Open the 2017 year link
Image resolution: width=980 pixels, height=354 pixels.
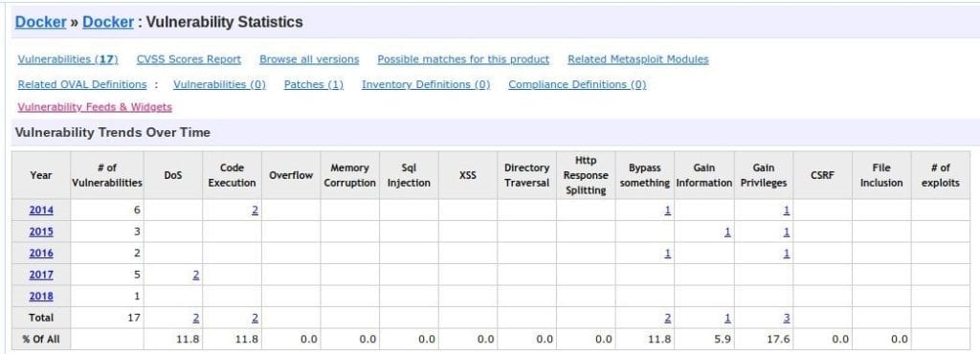point(41,275)
